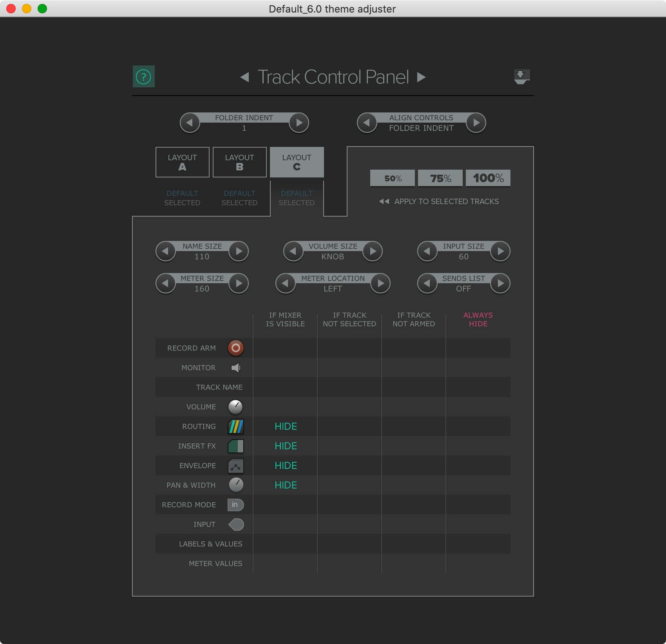
Task: Click the Insert FX icon
Action: pos(235,446)
